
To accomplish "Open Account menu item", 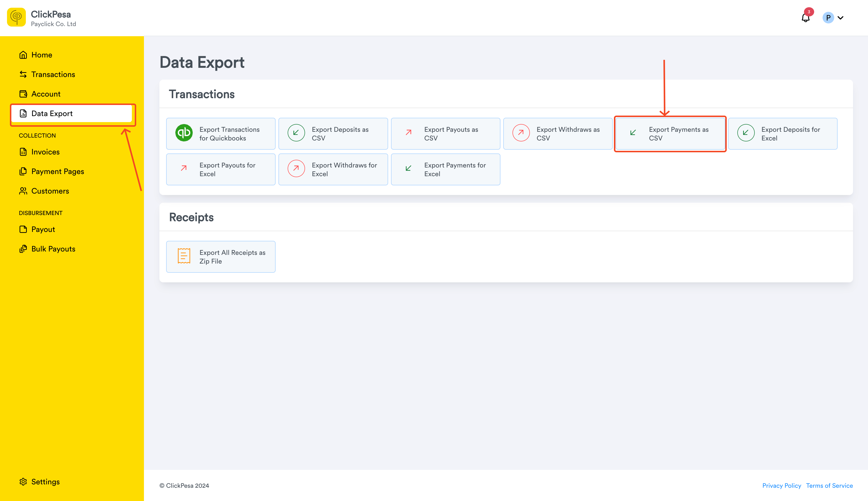I will tap(71, 94).
